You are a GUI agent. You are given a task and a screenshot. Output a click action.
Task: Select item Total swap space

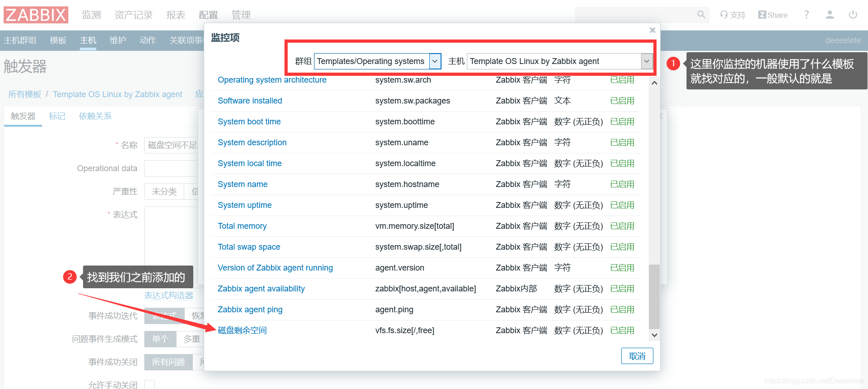pyautogui.click(x=249, y=247)
